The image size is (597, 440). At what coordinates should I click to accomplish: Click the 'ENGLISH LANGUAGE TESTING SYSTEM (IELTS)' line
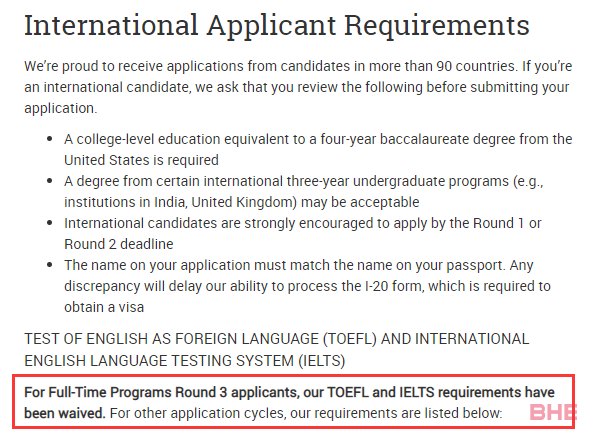185,361
